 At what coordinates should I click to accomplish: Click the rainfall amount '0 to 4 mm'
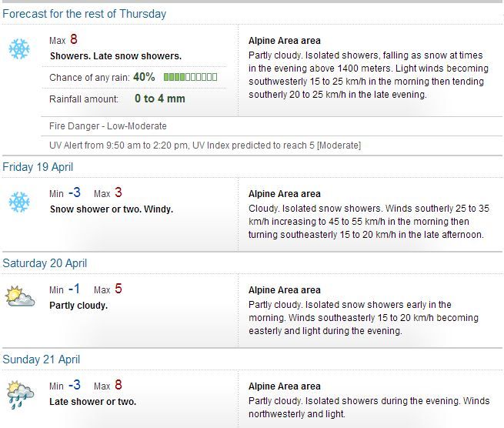[x=160, y=99]
